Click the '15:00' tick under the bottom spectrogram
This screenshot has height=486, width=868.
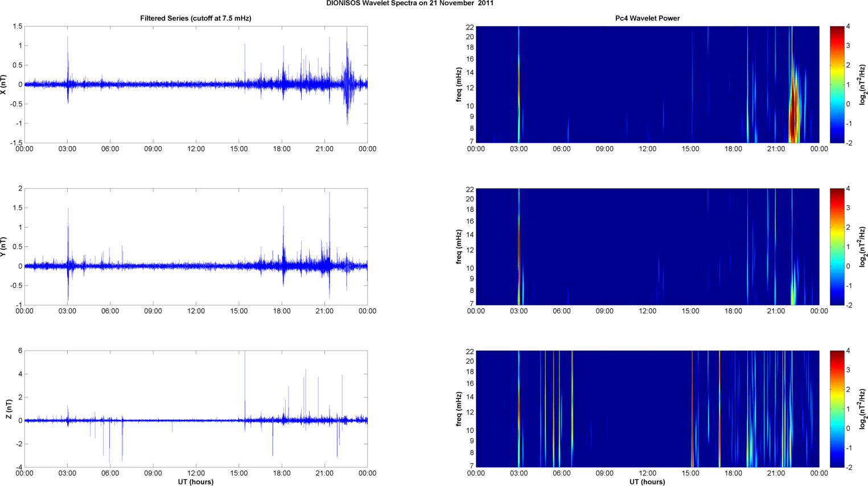[x=690, y=473]
